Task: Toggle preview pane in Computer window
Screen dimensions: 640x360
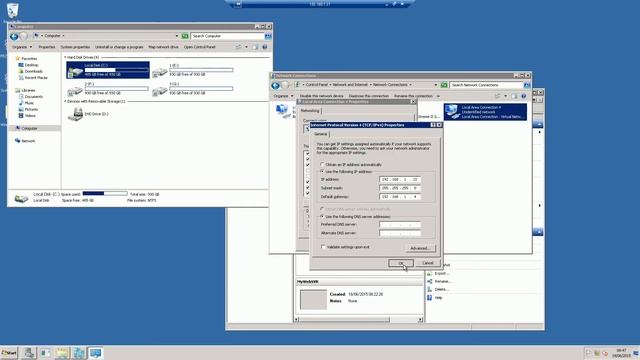Action: [x=255, y=47]
